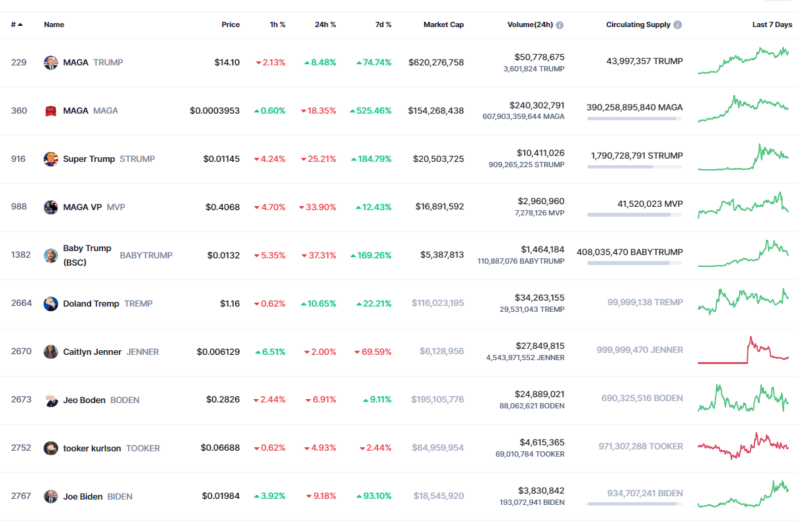The image size is (812, 526).
Task: Click the MAGA TRUMP coin logo icon
Action: pos(51,63)
